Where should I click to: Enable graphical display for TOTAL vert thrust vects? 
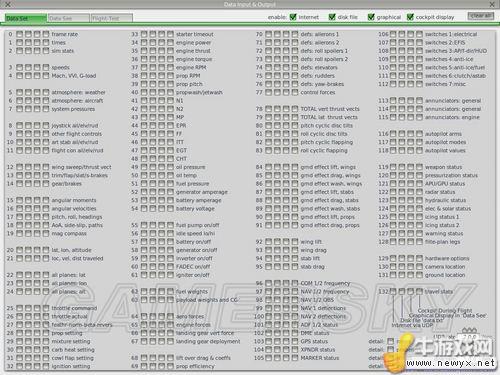(286, 109)
